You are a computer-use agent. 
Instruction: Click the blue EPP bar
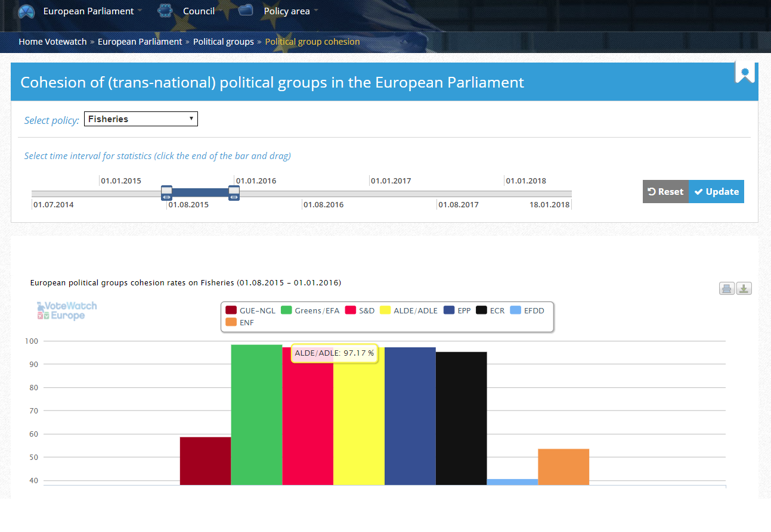[410, 416]
